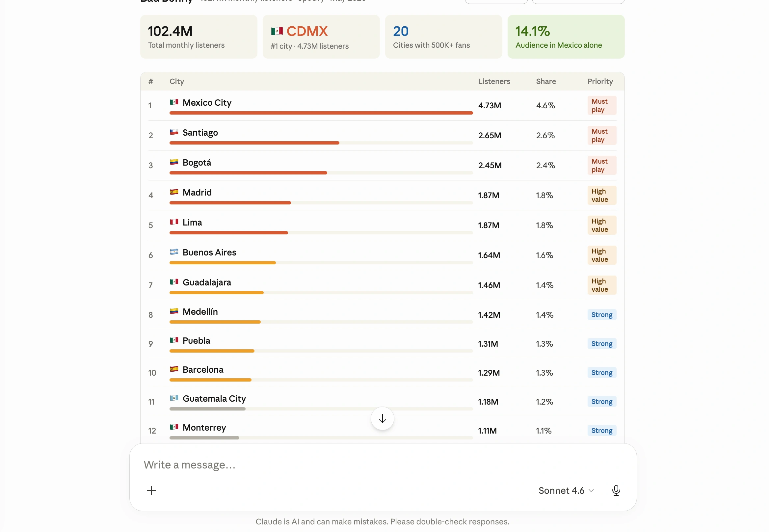Click the High value tag for Madrid

(602, 195)
